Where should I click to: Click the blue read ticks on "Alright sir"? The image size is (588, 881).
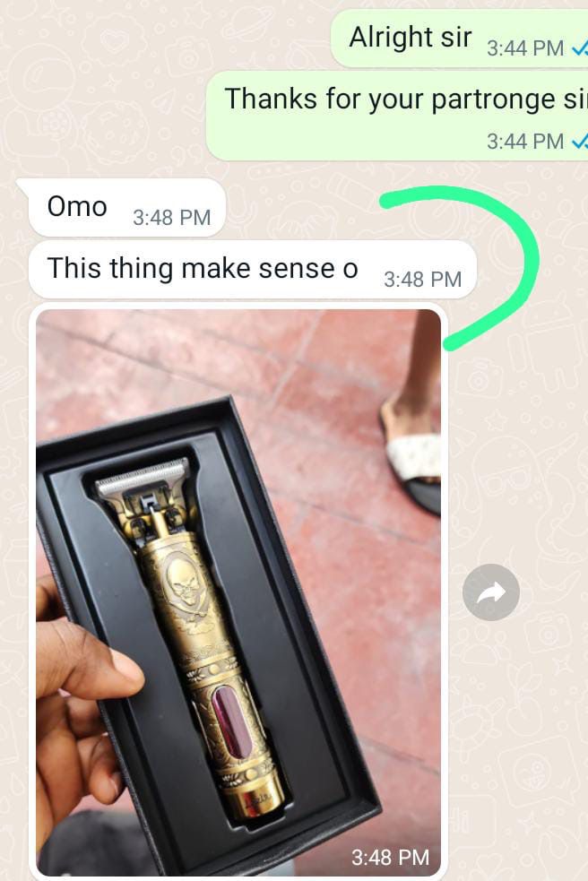[580, 49]
